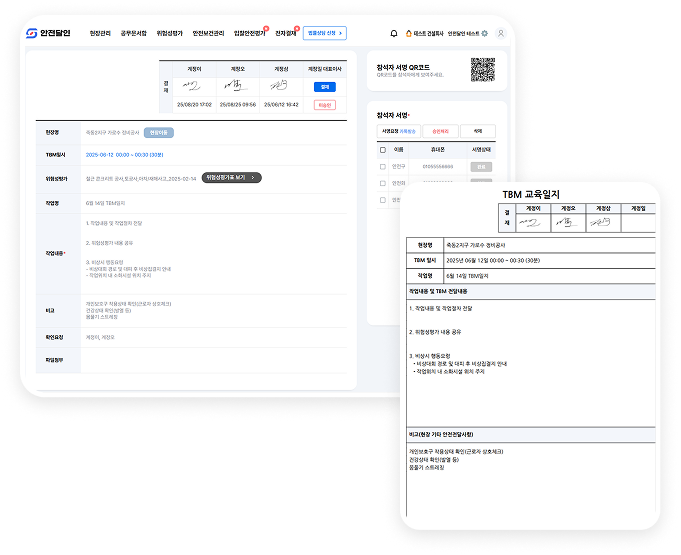Check the second attendee row checkbox
The image size is (681, 555).
[382, 183]
